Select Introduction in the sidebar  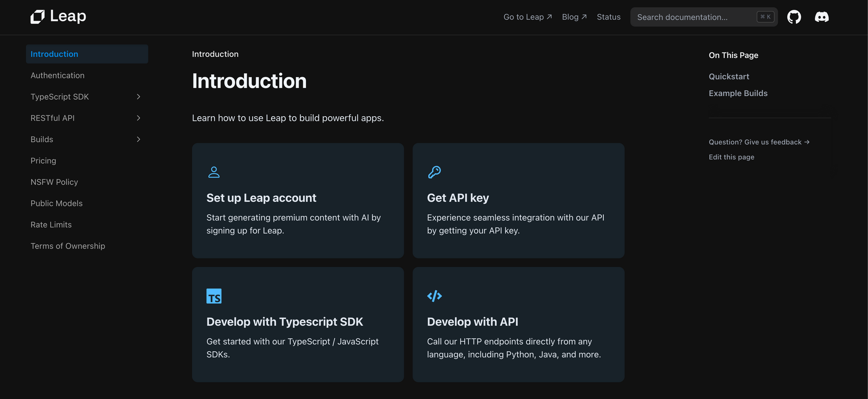[87, 54]
